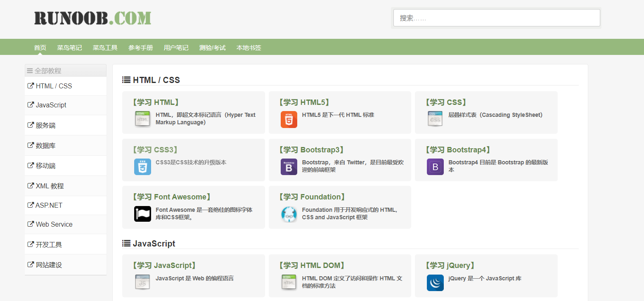Open the 【学习 Bootstrap4】 tutorial link
The width and height of the screenshot is (644, 301).
pos(458,150)
